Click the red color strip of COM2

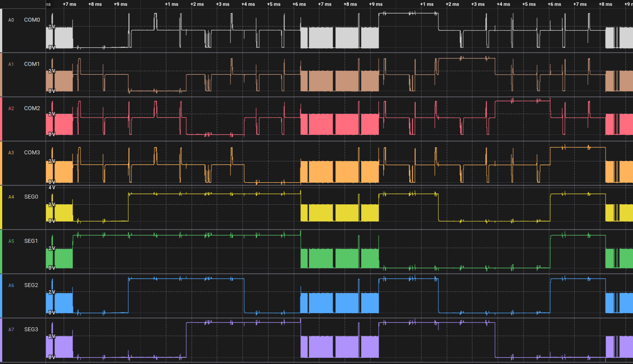(x=1, y=119)
